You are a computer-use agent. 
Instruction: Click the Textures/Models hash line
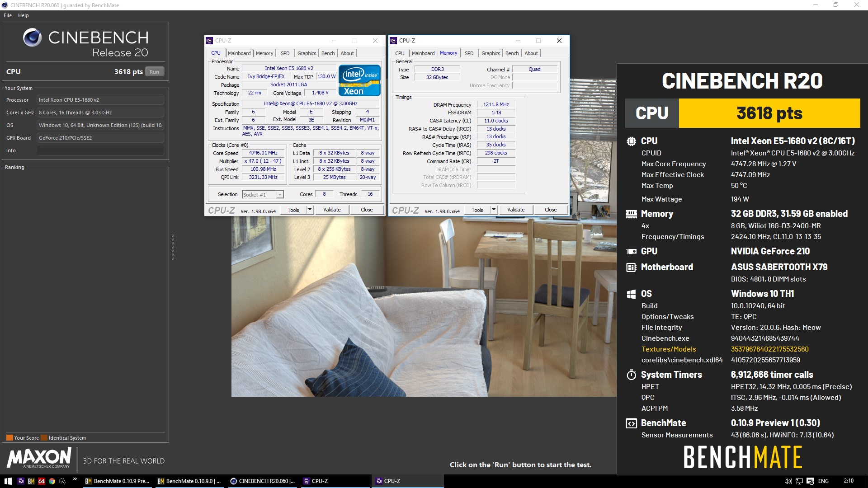point(725,349)
